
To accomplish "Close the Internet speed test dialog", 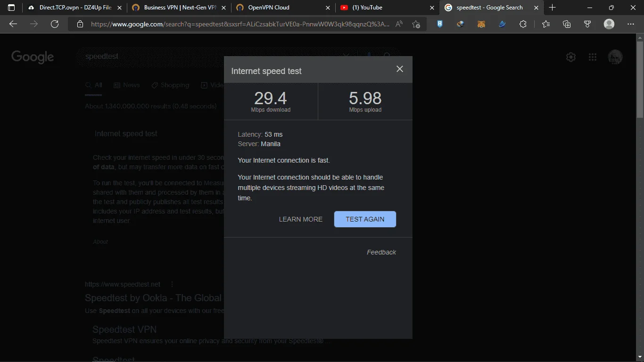I will pos(400,69).
